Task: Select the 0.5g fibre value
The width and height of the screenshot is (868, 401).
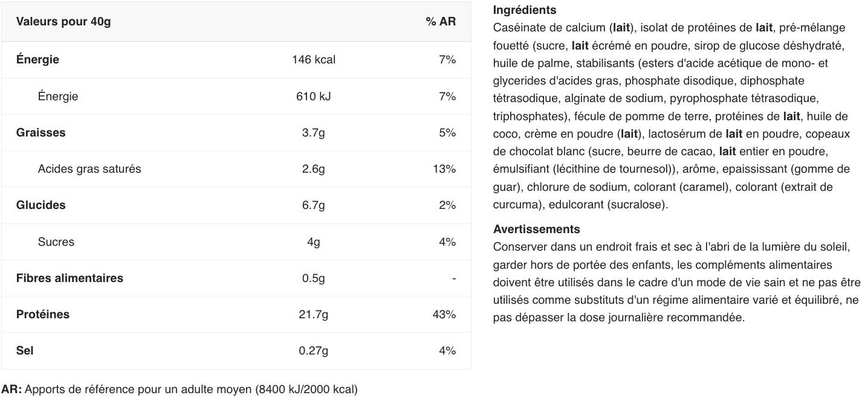Action: (313, 278)
